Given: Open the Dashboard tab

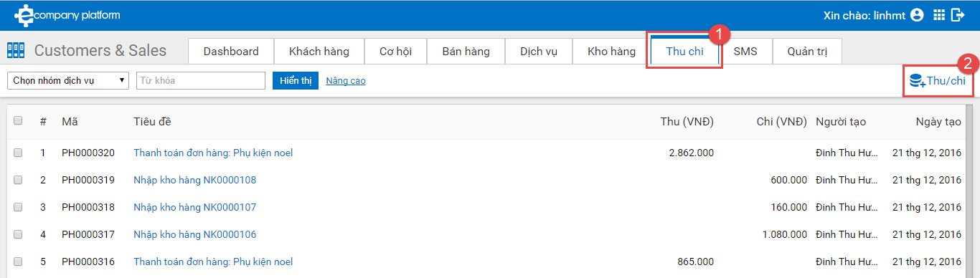Looking at the screenshot, I should click(231, 52).
